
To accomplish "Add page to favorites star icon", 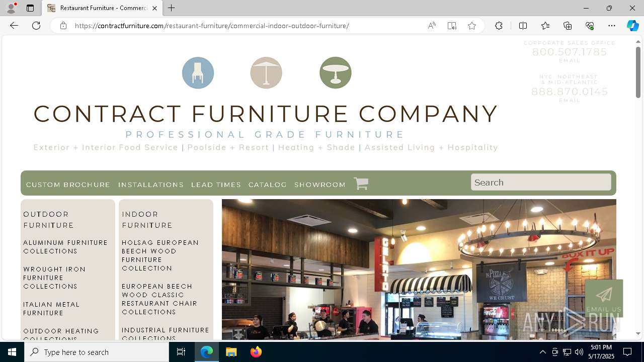I will click(x=472, y=26).
